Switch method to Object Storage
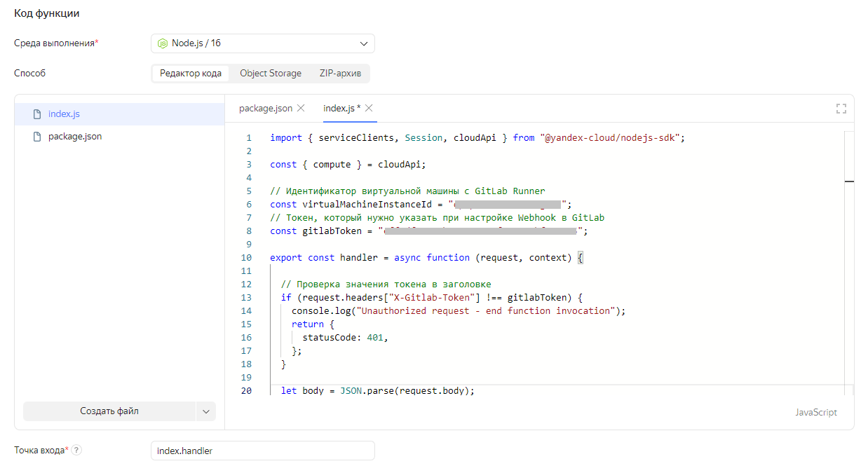Viewport: 868px width, 473px height. pyautogui.click(x=270, y=74)
